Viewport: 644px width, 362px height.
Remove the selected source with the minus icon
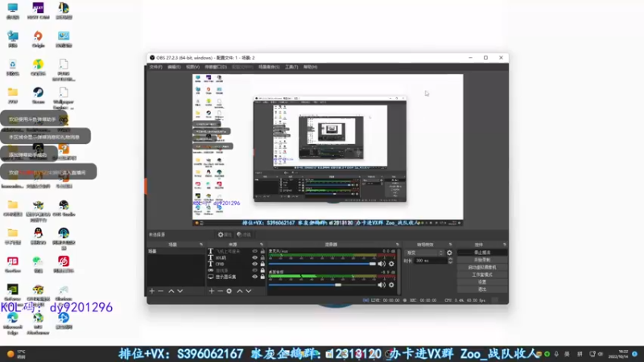point(220,291)
